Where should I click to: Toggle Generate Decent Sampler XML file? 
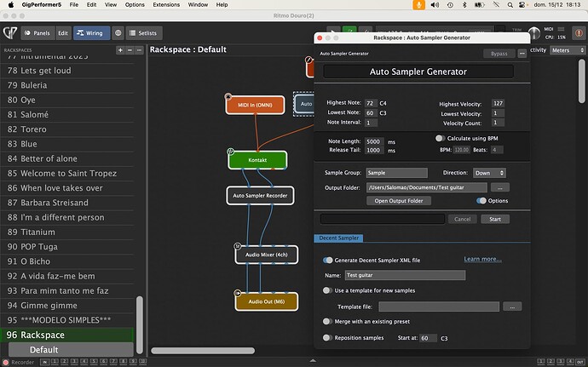click(328, 261)
